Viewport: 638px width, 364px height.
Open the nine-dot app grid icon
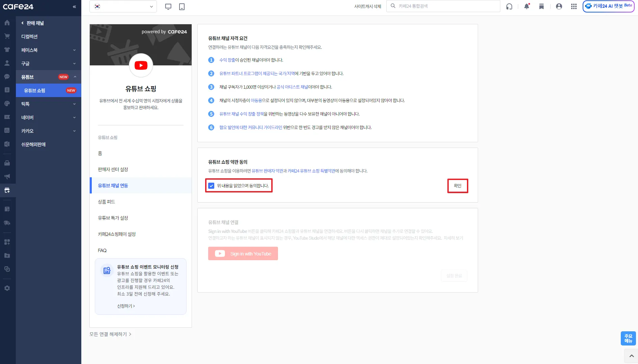click(x=574, y=6)
